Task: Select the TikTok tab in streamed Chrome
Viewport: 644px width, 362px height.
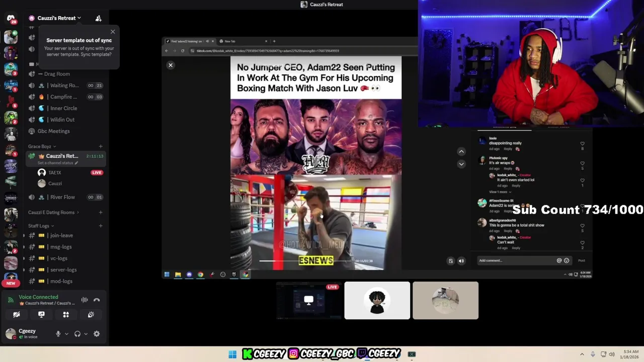Action: [190, 41]
